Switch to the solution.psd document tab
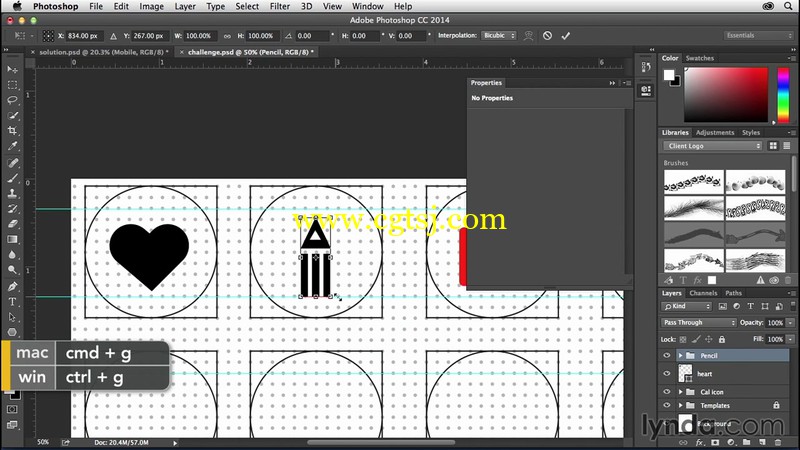The image size is (800, 450). click(x=102, y=52)
